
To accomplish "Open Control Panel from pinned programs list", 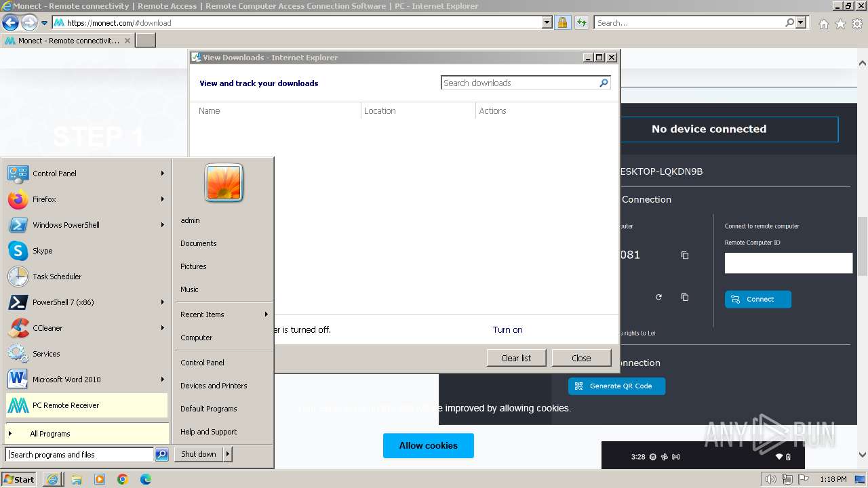I will tap(87, 174).
